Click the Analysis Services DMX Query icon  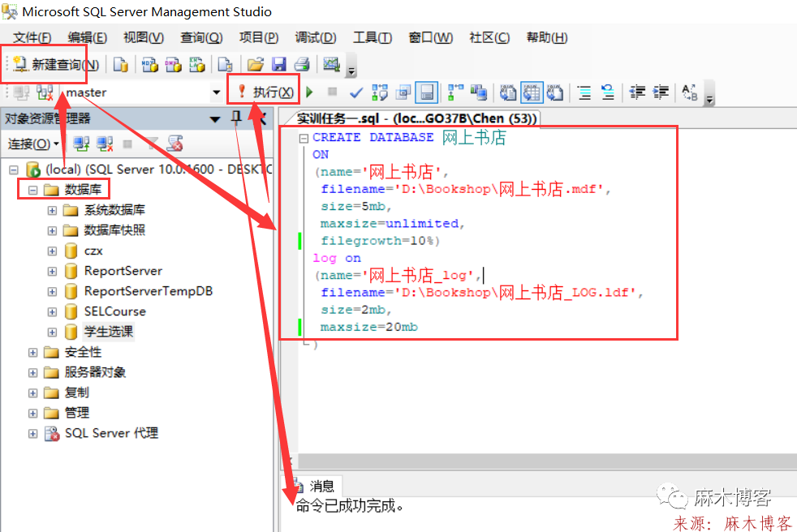click(173, 65)
